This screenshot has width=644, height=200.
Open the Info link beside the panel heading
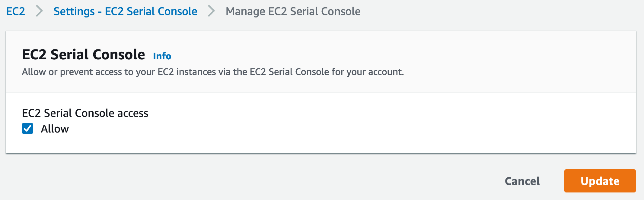click(162, 56)
